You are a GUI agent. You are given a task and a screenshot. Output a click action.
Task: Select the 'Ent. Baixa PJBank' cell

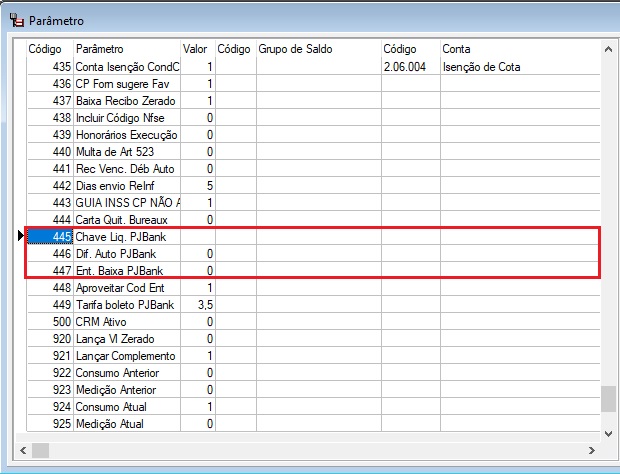[127, 270]
